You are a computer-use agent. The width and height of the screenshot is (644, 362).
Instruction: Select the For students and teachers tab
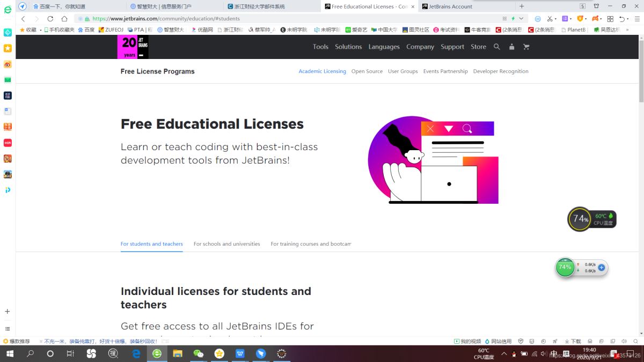[151, 244]
